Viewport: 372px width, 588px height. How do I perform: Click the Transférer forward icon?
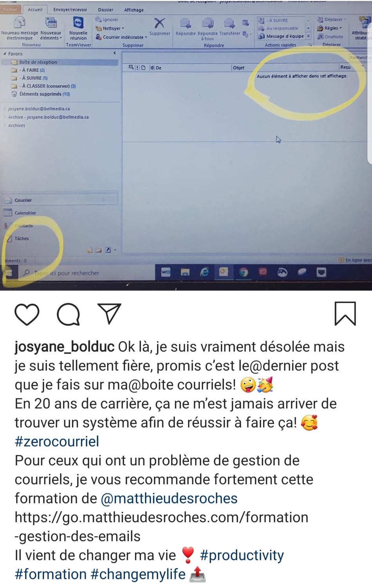(x=229, y=24)
